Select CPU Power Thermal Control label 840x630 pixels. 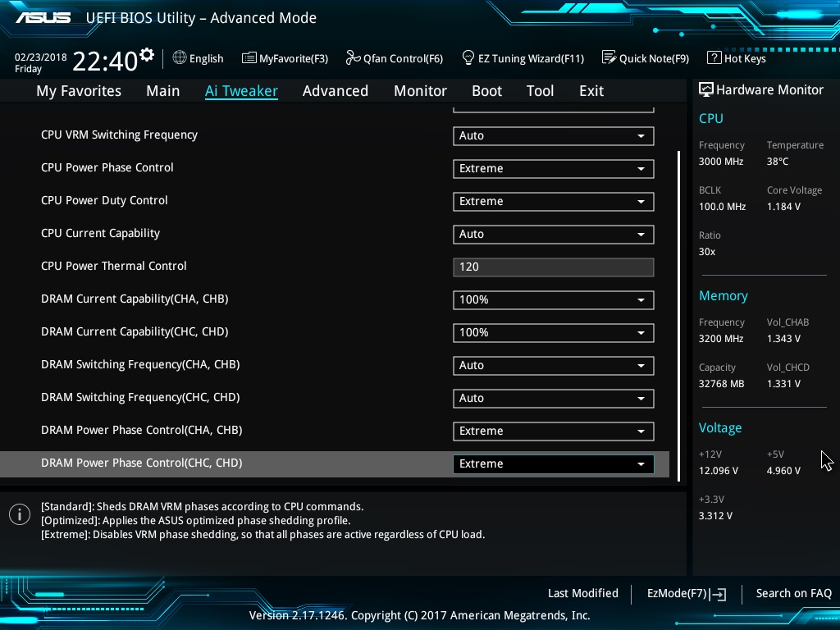click(113, 266)
